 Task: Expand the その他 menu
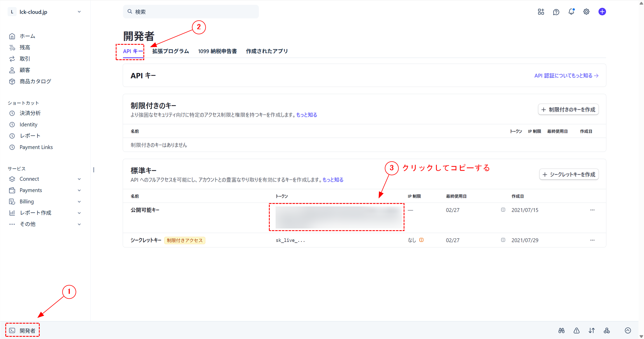(x=45, y=224)
